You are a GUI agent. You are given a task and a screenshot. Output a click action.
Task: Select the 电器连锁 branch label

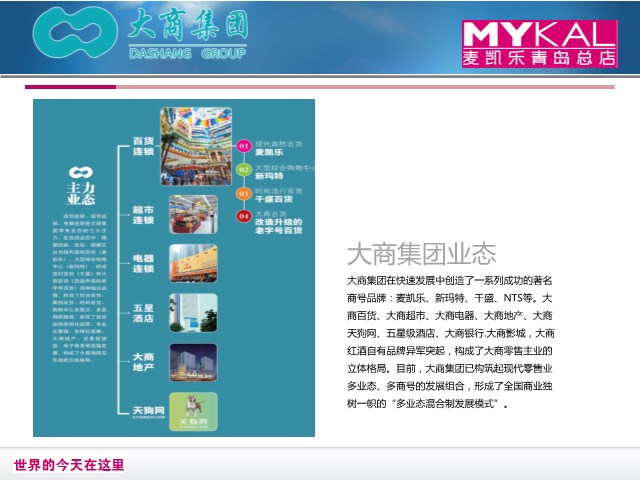pos(143,264)
